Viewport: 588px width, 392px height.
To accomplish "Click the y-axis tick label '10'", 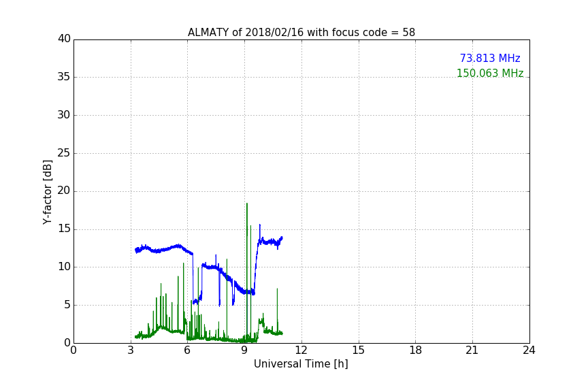I will pyautogui.click(x=64, y=267).
